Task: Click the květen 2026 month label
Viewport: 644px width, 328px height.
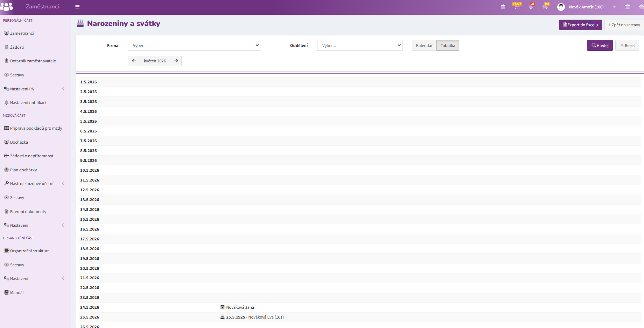Action: point(155,61)
